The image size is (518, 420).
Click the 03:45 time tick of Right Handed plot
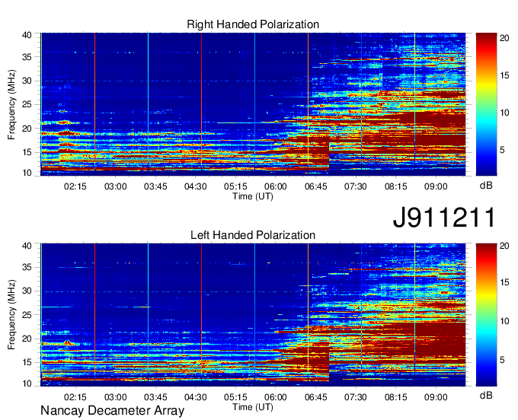point(155,186)
